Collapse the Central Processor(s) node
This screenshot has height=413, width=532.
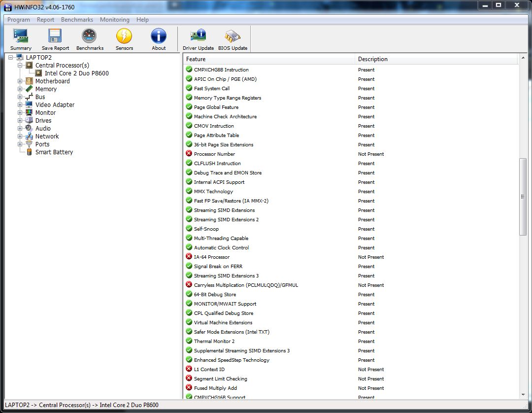20,66
